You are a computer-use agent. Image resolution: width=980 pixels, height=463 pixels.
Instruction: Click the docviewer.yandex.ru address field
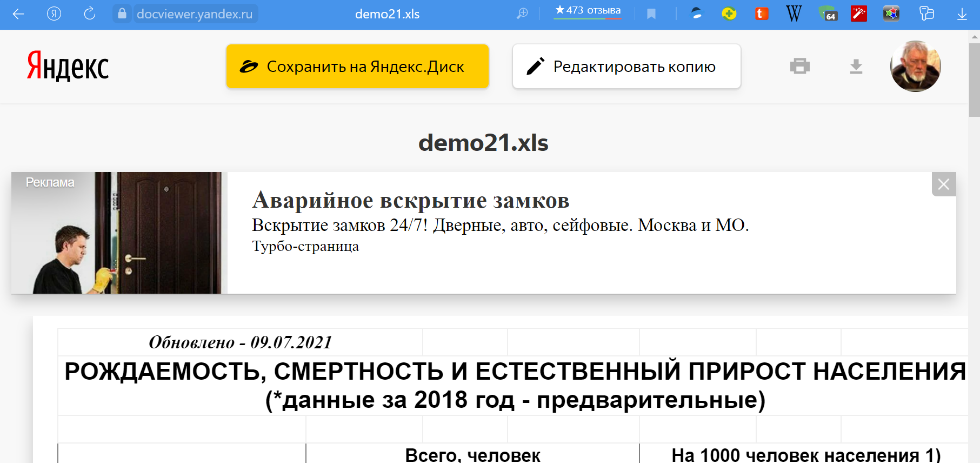[x=194, y=14]
